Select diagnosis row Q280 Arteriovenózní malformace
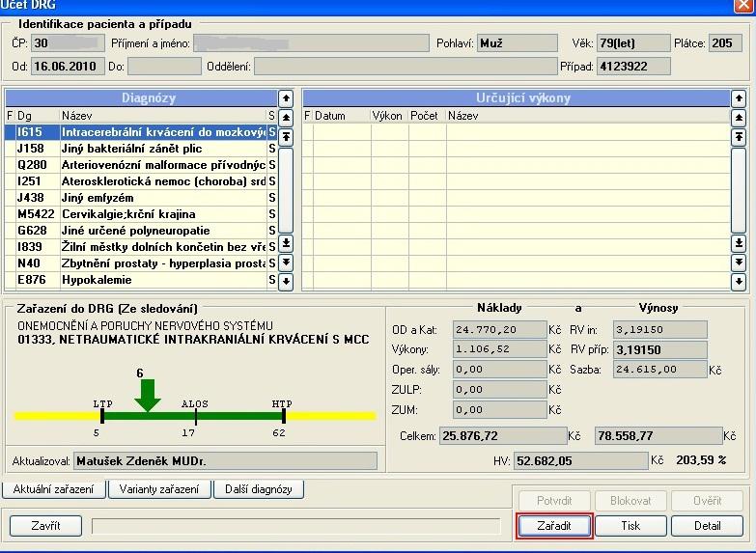Viewport: 756px width, 553px height. (x=141, y=165)
